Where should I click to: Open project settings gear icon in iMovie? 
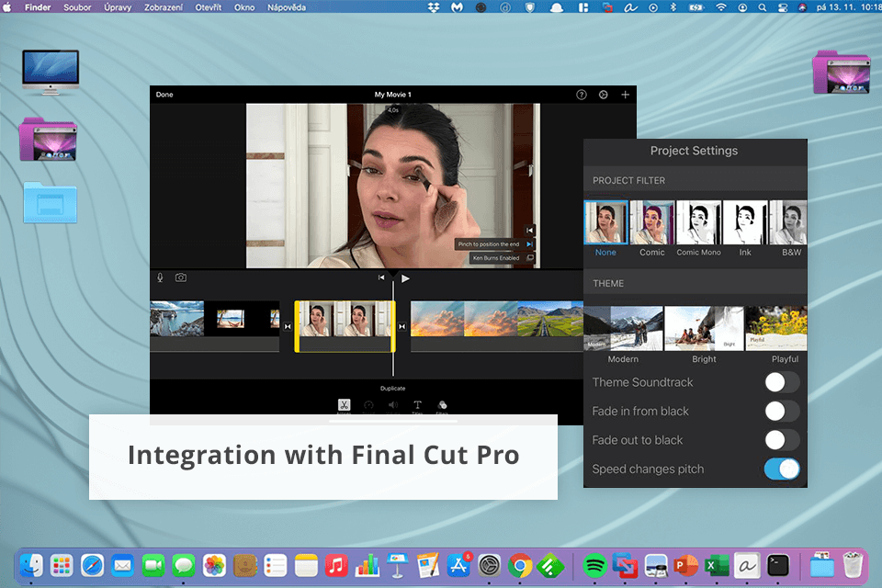603,95
